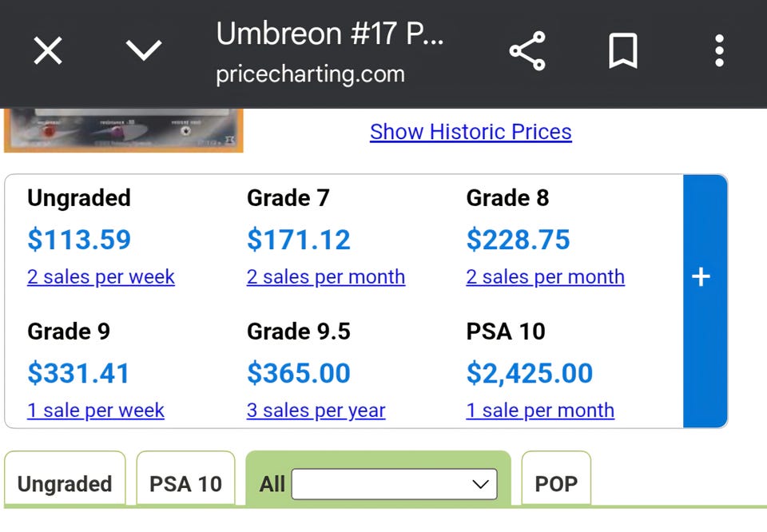The width and height of the screenshot is (767, 532).
Task: Select the POP tab
Action: (556, 484)
